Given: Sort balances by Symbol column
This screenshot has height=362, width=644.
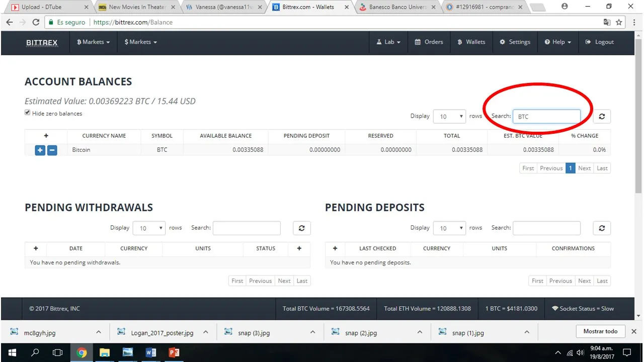Looking at the screenshot, I should pos(162,136).
